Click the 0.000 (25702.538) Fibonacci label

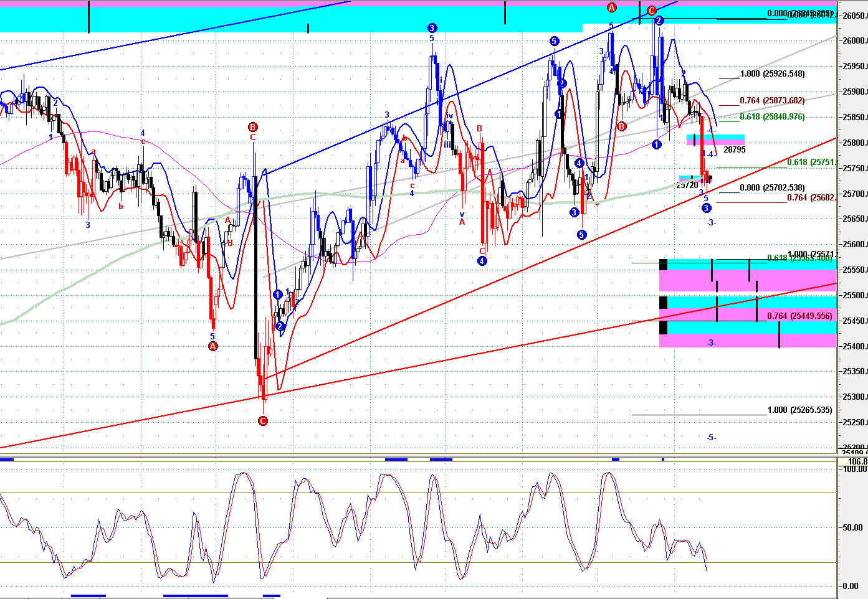(x=772, y=187)
